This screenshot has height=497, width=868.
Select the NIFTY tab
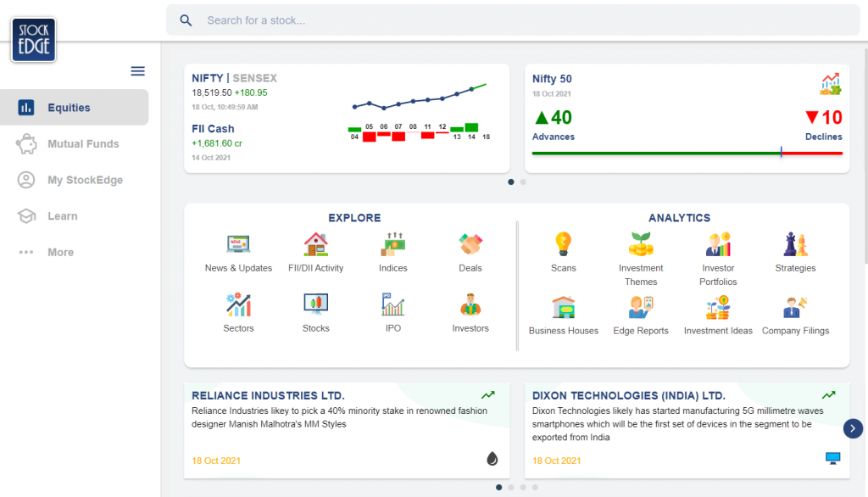click(x=208, y=78)
